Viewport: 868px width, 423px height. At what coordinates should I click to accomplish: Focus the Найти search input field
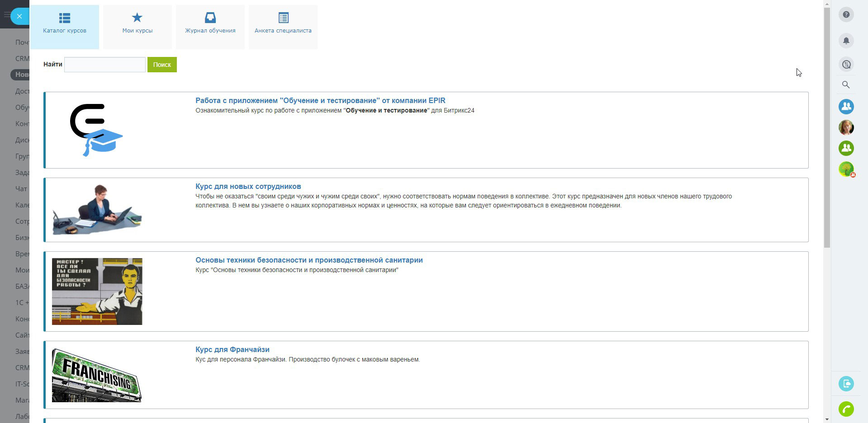(x=105, y=65)
